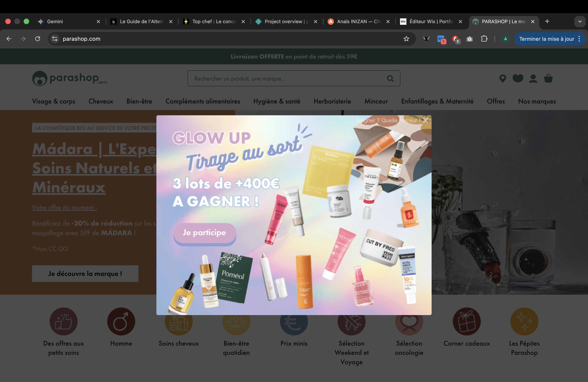The width and height of the screenshot is (588, 382).
Task: Open the Herboristerie menu
Action: (332, 101)
